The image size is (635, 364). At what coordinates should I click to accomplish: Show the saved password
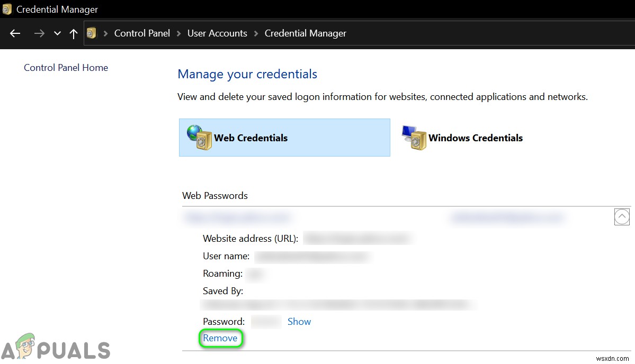click(299, 322)
